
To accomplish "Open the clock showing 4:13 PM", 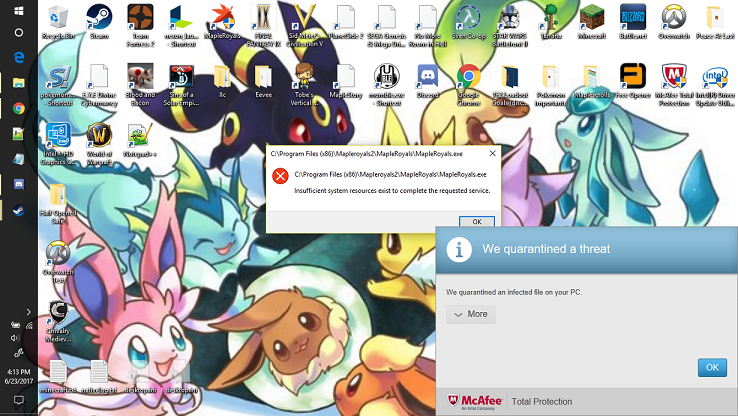I will click(19, 376).
